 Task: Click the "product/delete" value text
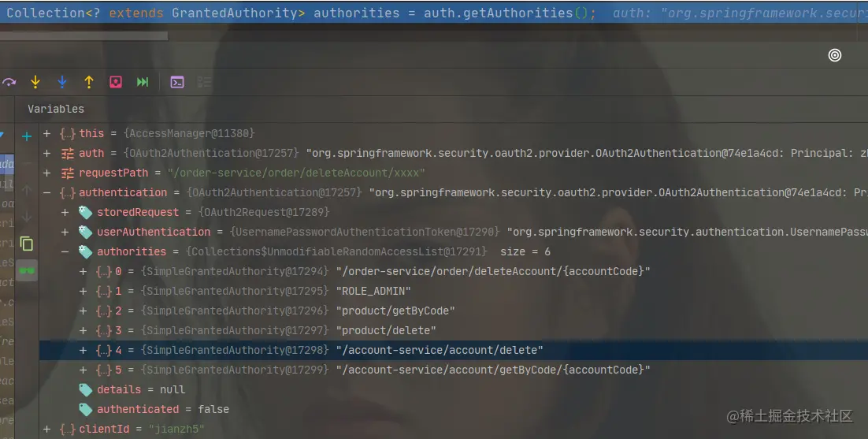point(386,330)
